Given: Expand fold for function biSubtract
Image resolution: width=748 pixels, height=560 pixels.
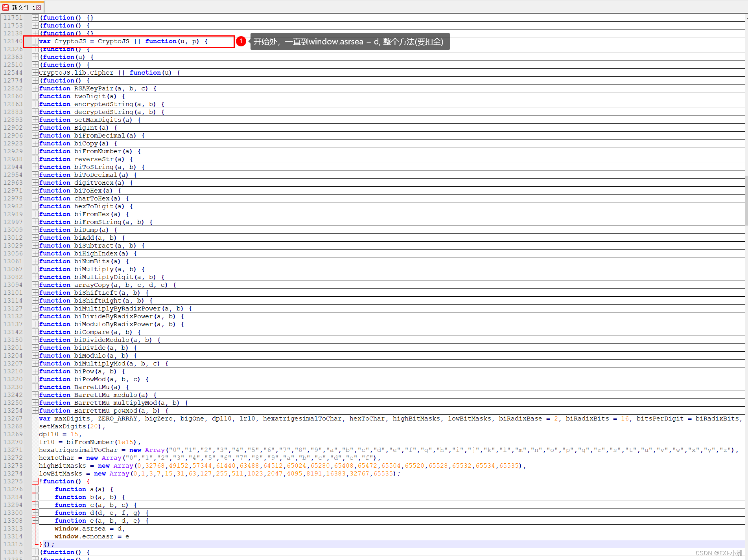Looking at the screenshot, I should (35, 246).
